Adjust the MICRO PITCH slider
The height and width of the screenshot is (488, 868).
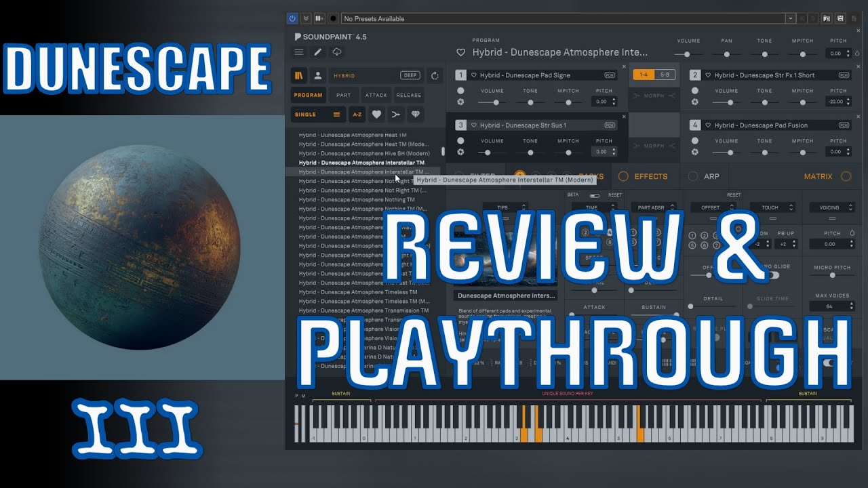pyautogui.click(x=832, y=276)
